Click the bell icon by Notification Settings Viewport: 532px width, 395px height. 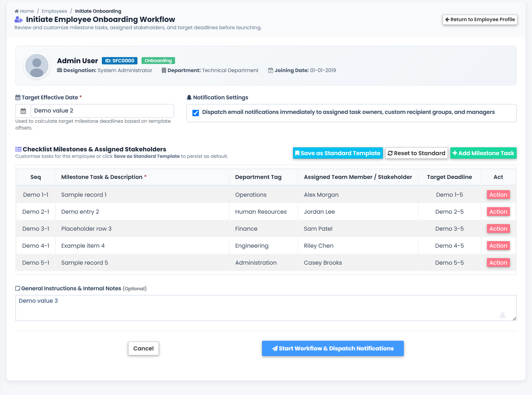pos(189,98)
